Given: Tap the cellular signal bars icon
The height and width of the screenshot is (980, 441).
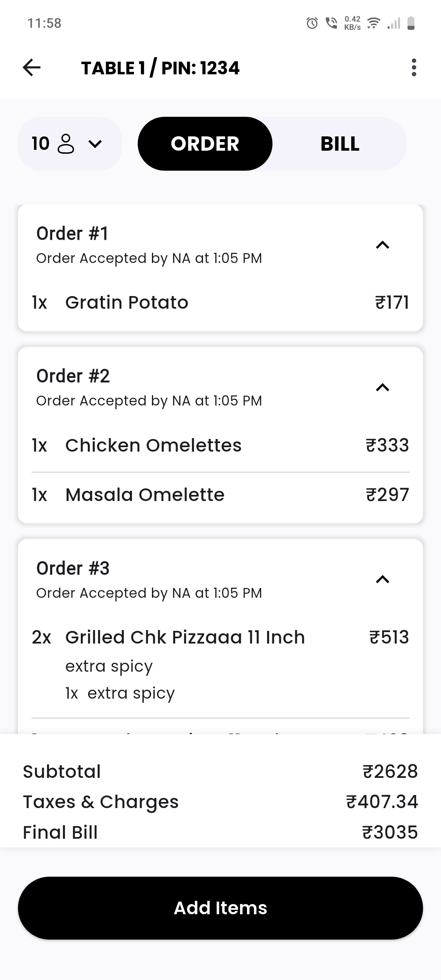Looking at the screenshot, I should (x=394, y=23).
